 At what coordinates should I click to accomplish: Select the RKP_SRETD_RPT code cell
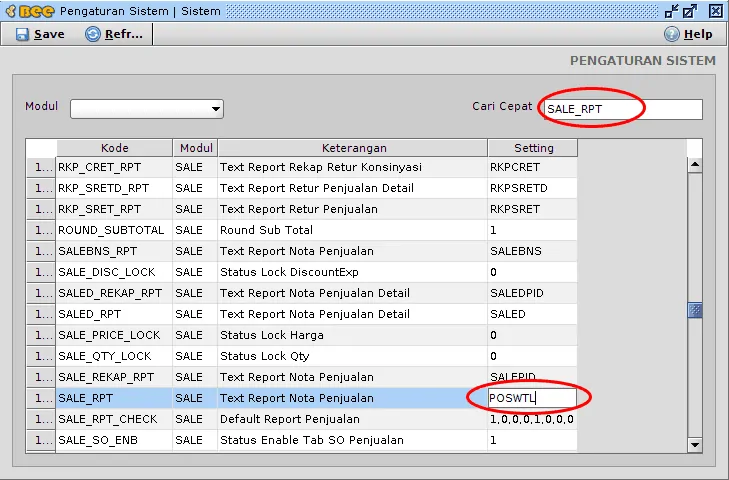[114, 188]
